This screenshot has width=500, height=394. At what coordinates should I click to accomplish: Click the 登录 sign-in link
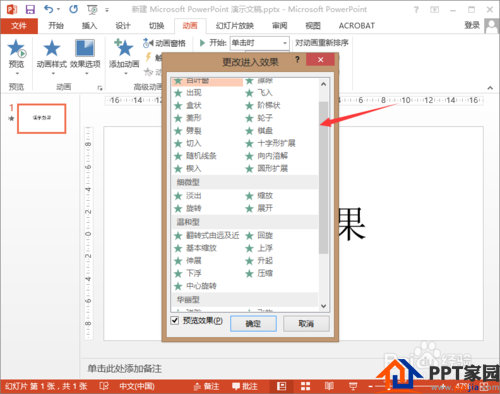(x=472, y=25)
